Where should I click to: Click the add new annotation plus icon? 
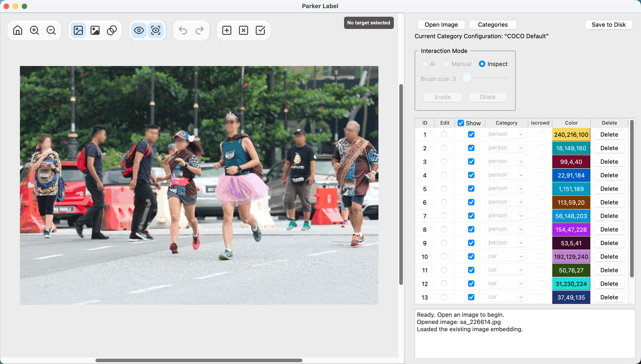pyautogui.click(x=227, y=30)
